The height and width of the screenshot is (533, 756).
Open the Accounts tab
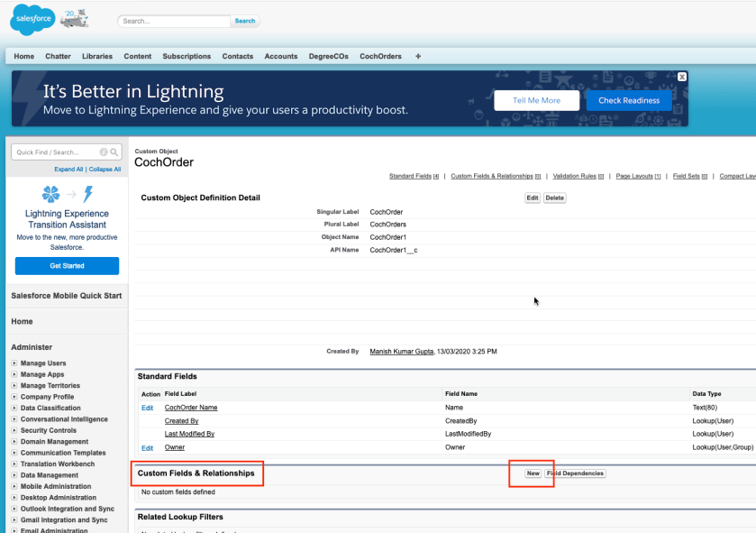(280, 56)
